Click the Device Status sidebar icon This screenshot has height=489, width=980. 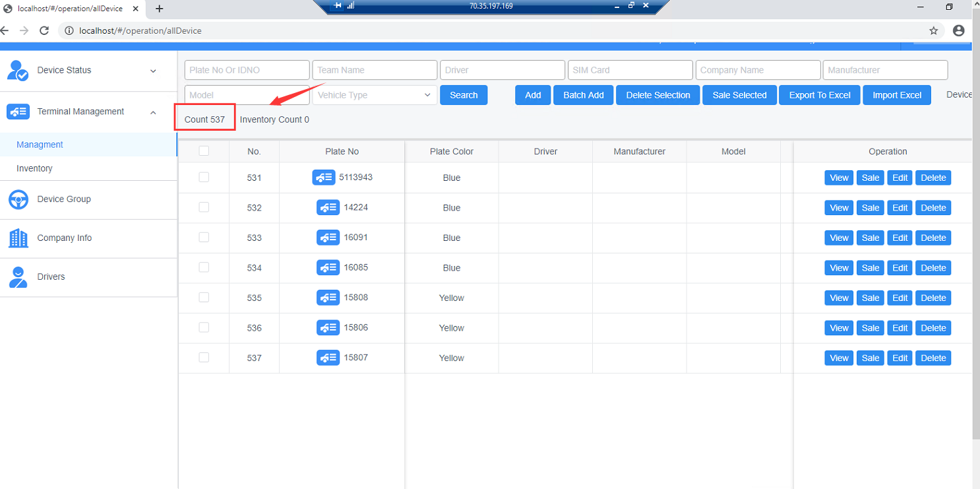point(18,70)
